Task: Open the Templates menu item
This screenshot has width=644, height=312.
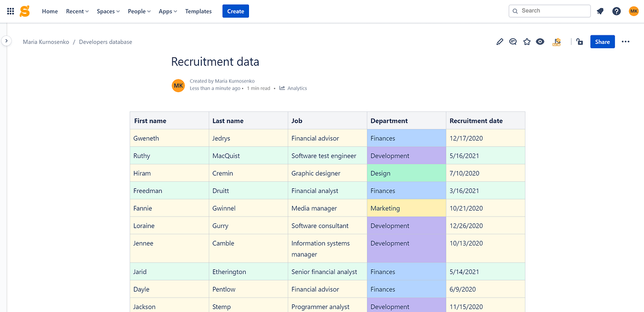Action: coord(198,11)
